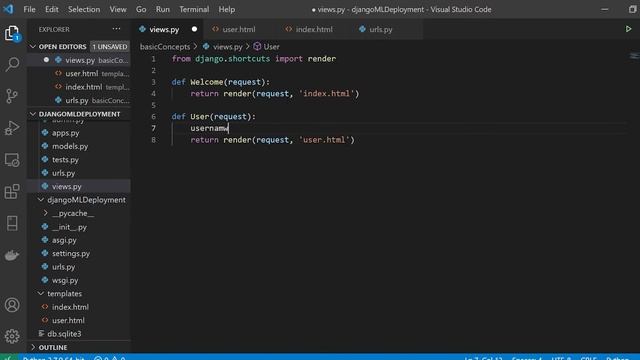This screenshot has width=640, height=360.
Task: Open the Edit menu
Action: pyautogui.click(x=51, y=9)
